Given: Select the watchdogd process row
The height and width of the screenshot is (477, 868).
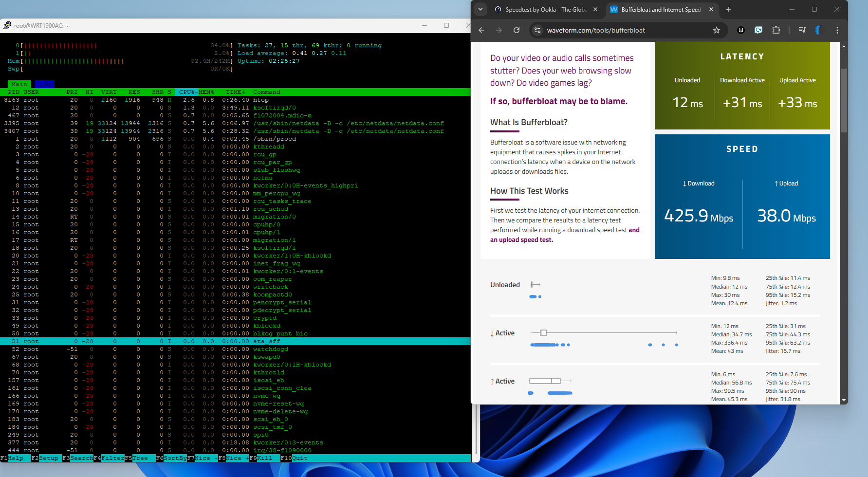Looking at the screenshot, I should 235,349.
